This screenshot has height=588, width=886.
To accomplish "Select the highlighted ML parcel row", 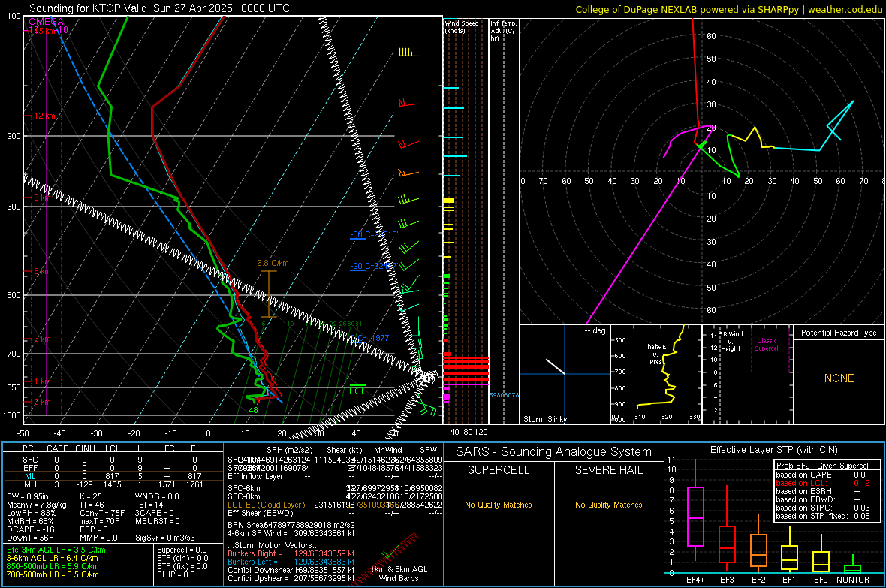I will (113, 476).
